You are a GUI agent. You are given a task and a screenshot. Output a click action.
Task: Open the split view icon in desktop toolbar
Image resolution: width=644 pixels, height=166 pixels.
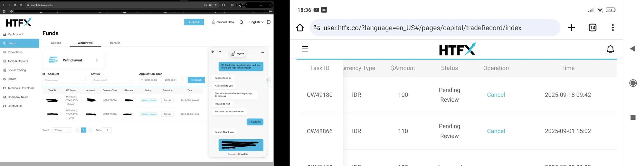coord(232,5)
